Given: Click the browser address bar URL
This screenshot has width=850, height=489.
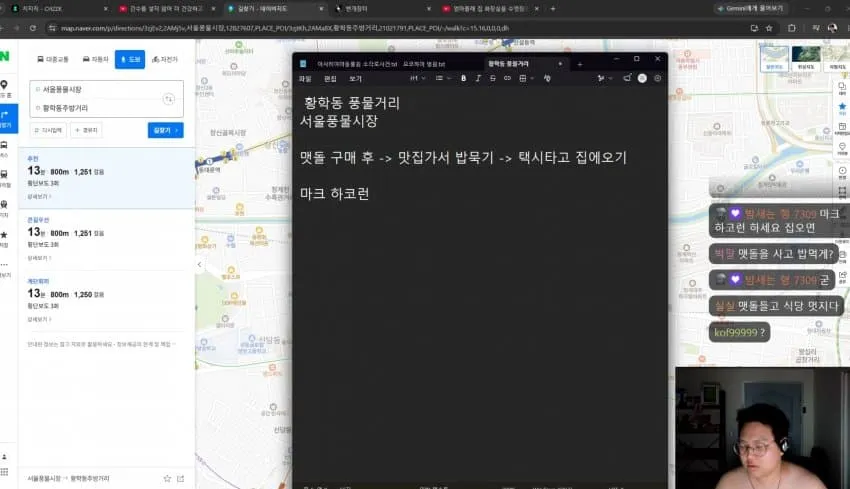Looking at the screenshot, I should (285, 28).
